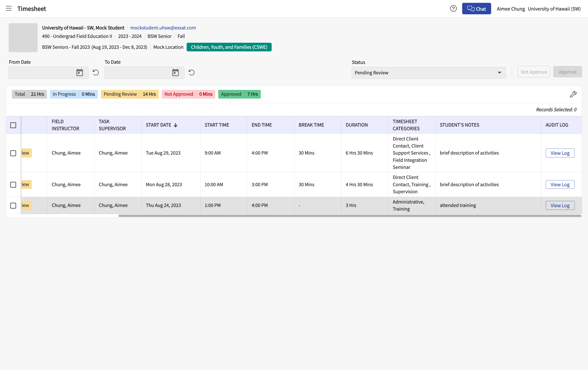This screenshot has width=588, height=370.
Task: View Log for Thu Aug 24 entry
Action: pyautogui.click(x=560, y=206)
